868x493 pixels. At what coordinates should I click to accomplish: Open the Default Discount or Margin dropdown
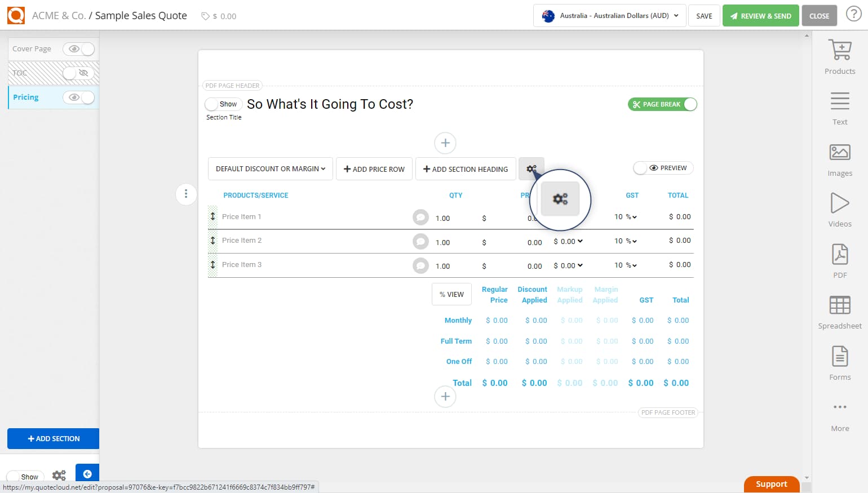[x=270, y=168]
